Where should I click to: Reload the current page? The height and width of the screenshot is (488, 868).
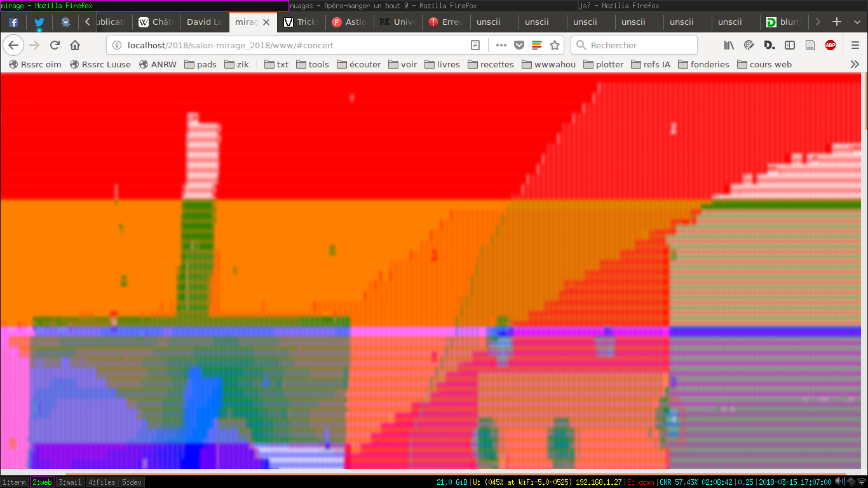coord(55,45)
